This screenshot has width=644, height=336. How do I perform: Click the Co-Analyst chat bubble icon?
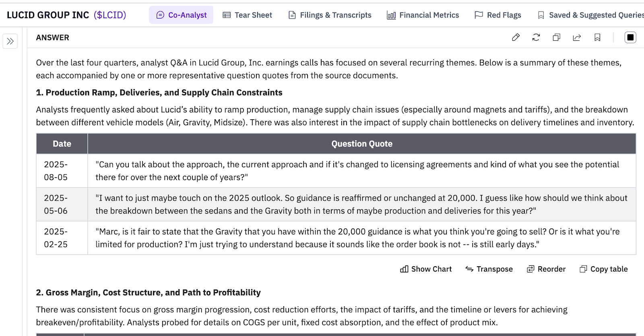[x=160, y=15]
